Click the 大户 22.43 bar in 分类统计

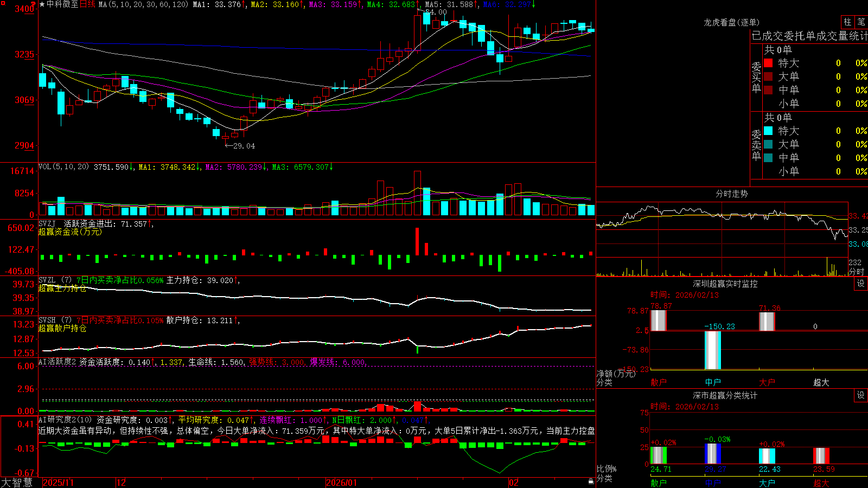pos(767,456)
